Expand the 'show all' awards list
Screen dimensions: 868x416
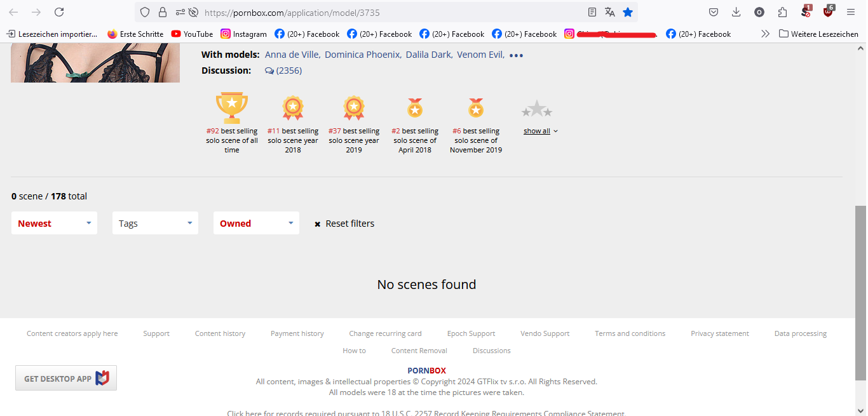[540, 131]
